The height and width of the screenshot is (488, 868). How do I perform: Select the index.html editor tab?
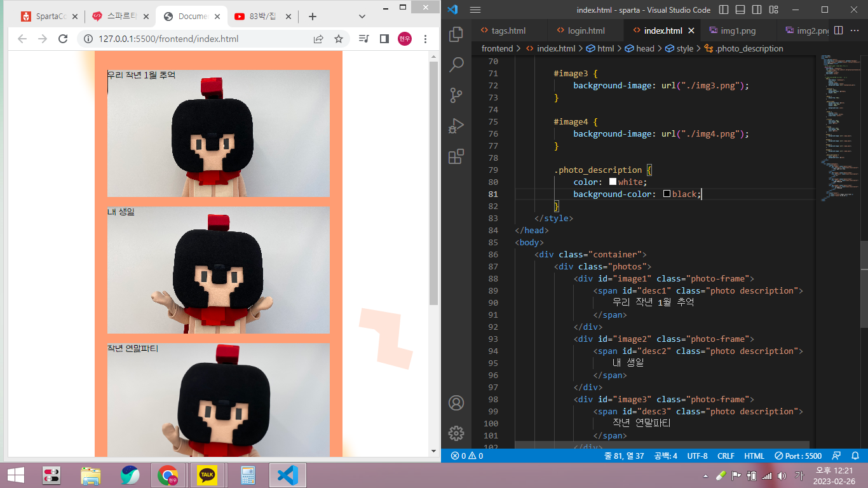point(662,30)
